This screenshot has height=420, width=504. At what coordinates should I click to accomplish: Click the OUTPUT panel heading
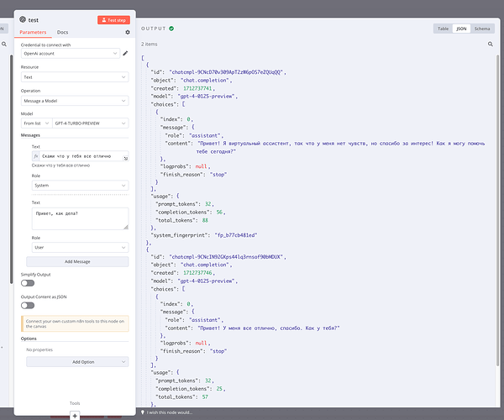pyautogui.click(x=154, y=29)
